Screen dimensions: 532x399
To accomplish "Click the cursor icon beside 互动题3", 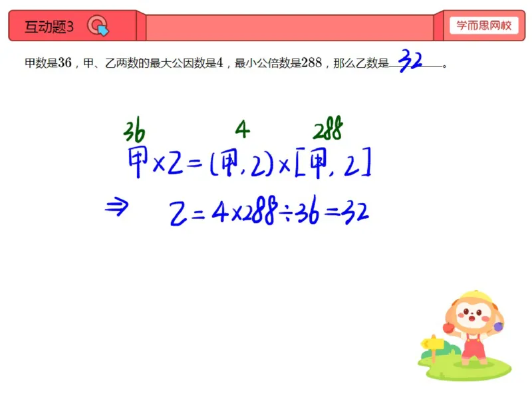I will pyautogui.click(x=98, y=26).
